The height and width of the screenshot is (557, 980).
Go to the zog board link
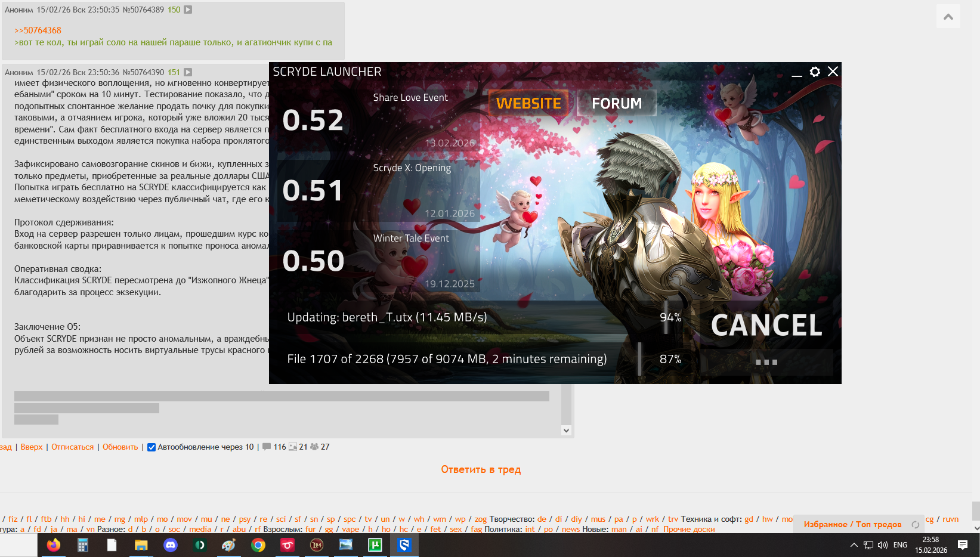(481, 519)
